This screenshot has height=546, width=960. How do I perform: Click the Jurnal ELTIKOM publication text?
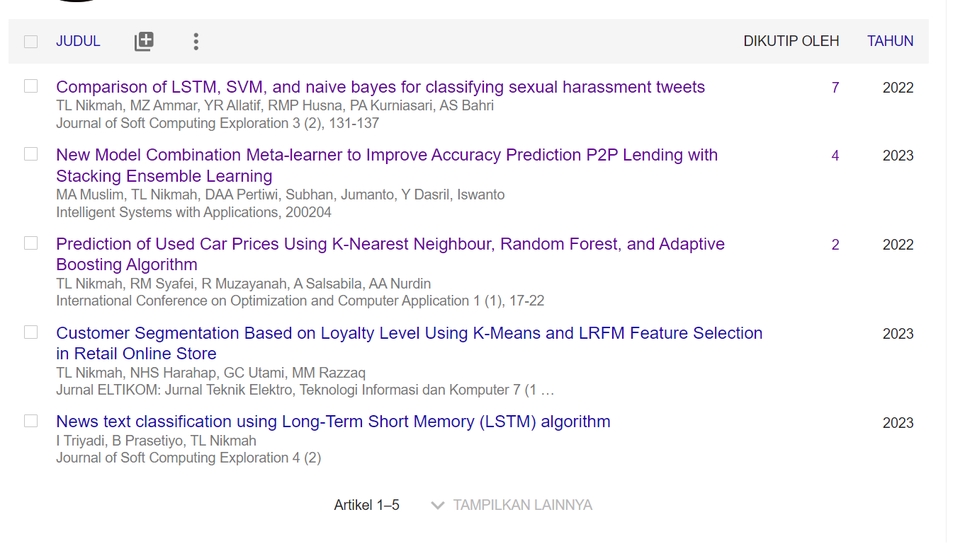[305, 390]
